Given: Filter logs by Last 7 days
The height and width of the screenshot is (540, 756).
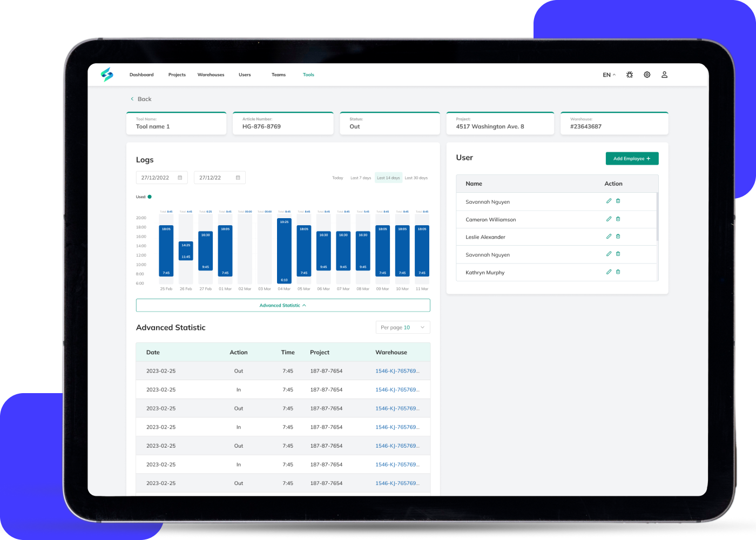Looking at the screenshot, I should click(361, 178).
